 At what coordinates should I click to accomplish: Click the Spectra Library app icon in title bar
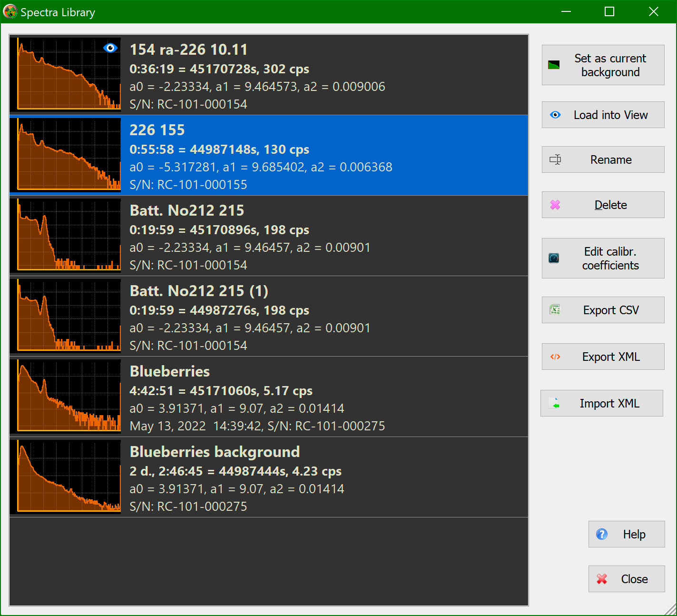tap(10, 11)
